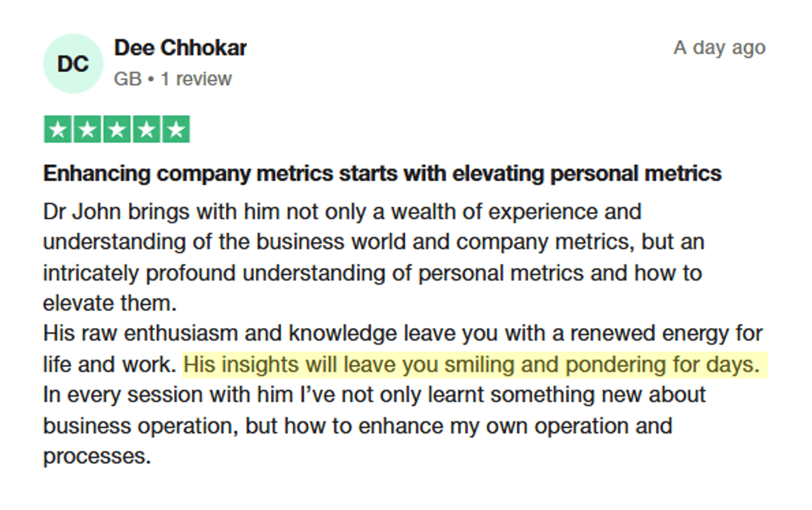
Task: Click the "A day ago" timestamp
Action: pyautogui.click(x=719, y=48)
